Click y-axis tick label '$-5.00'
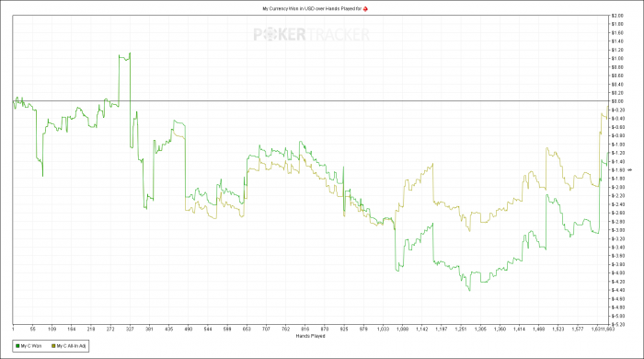 click(617, 317)
